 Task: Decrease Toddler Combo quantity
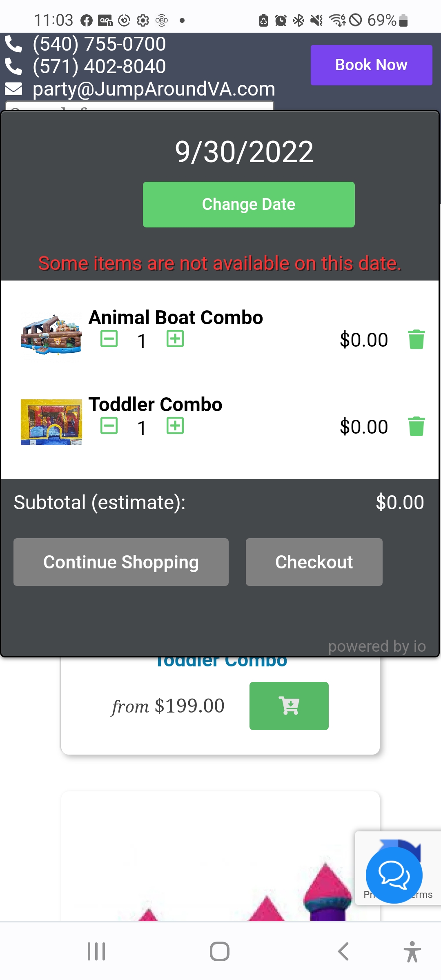point(109,426)
